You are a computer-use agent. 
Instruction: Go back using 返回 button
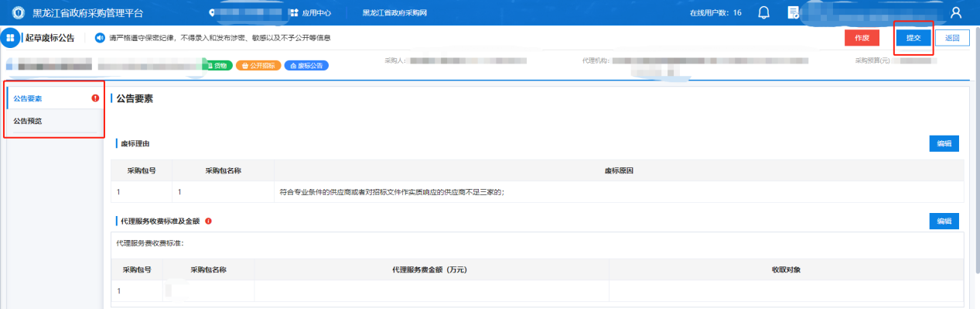pos(952,38)
